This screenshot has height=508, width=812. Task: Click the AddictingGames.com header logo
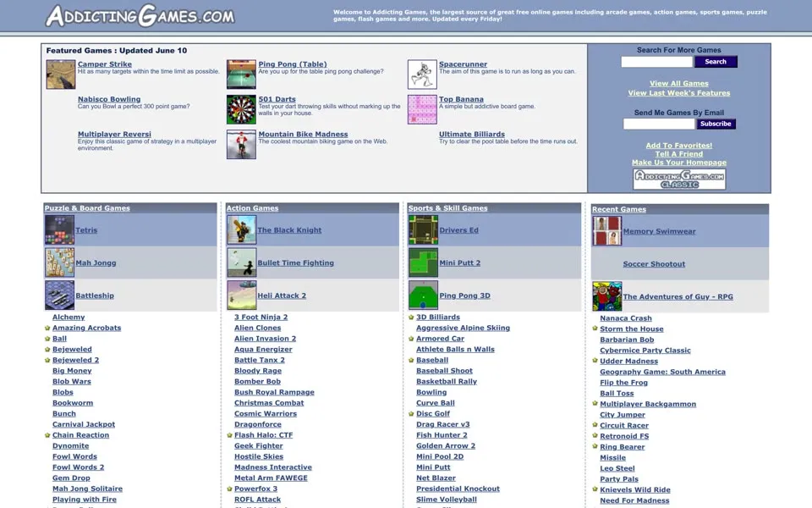tap(140, 15)
